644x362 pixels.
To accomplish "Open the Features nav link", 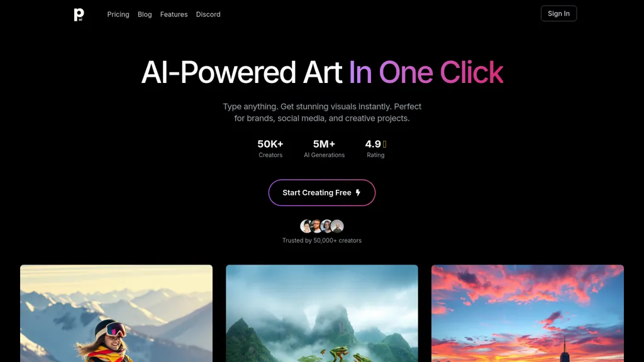I will point(174,14).
